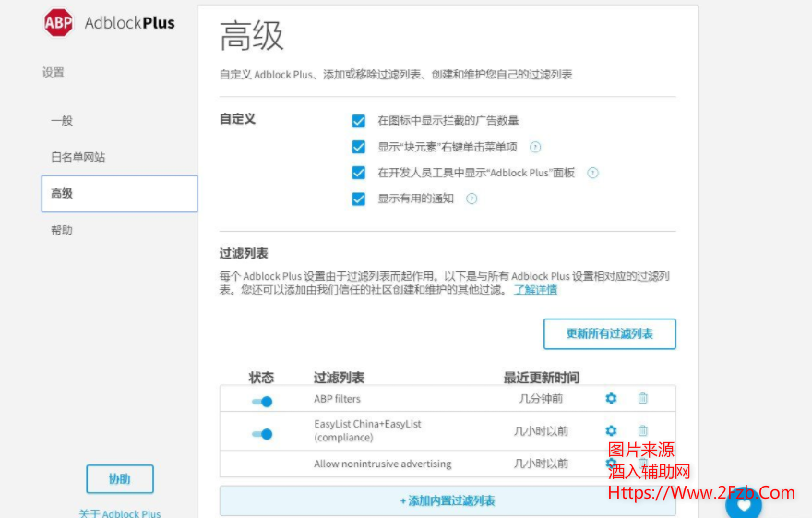Click trash icon for EasyList China+EasyList
This screenshot has height=518, width=812.
[x=643, y=430]
